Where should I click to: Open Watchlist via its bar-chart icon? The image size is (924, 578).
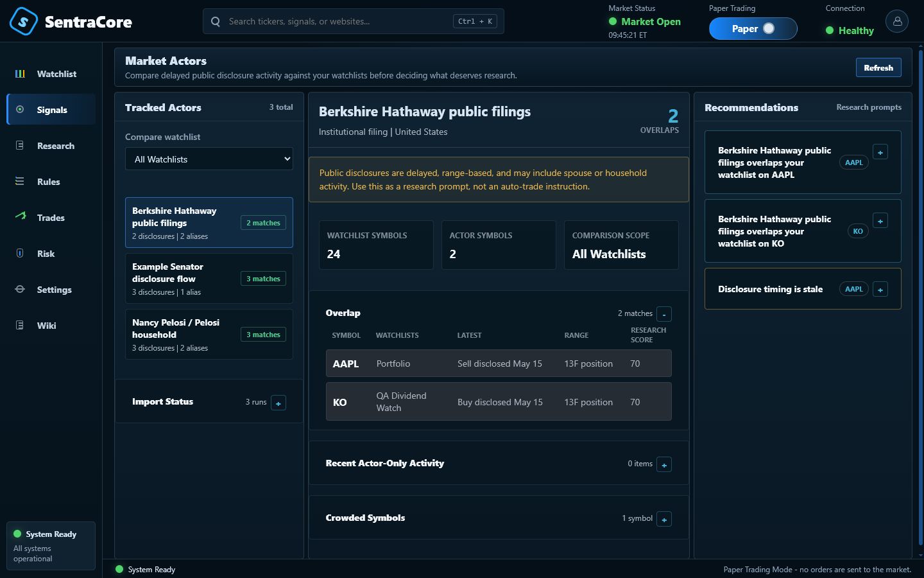20,74
